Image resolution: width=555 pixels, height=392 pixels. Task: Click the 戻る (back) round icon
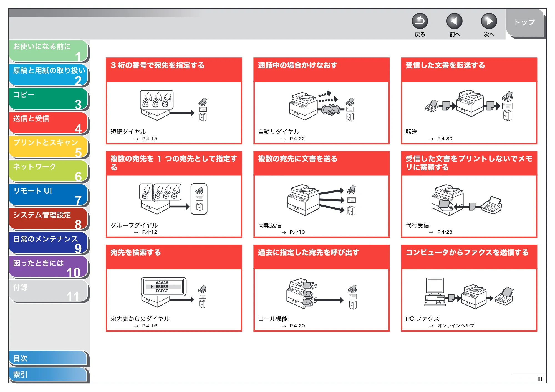(420, 21)
